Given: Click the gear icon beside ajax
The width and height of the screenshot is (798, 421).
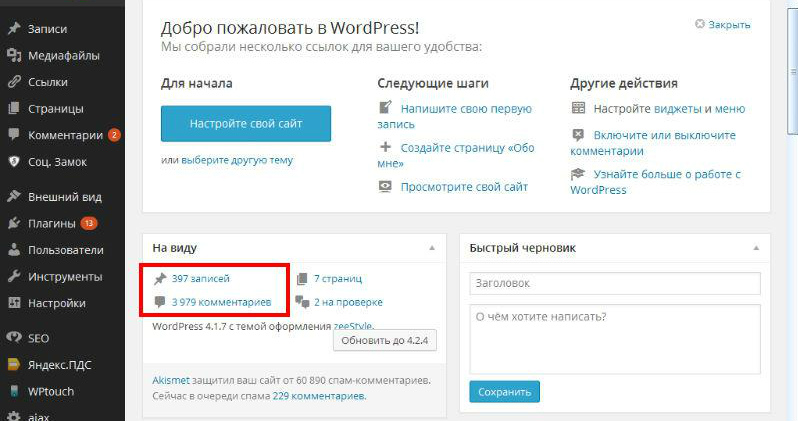Looking at the screenshot, I should (14, 416).
